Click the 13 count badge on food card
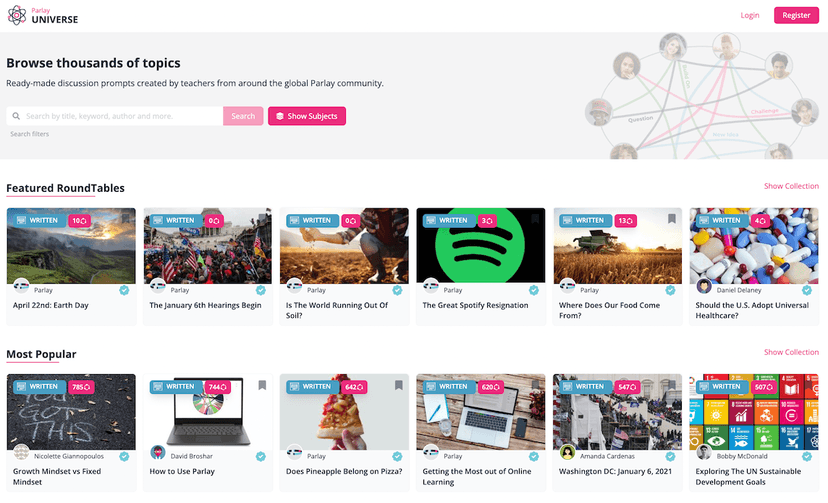 pos(625,221)
